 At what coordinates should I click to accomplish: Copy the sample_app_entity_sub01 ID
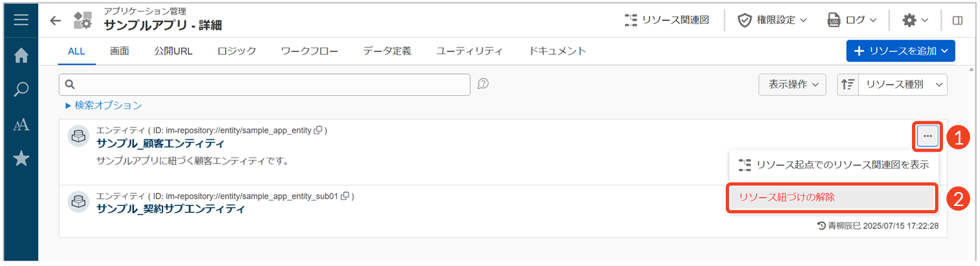tap(345, 196)
